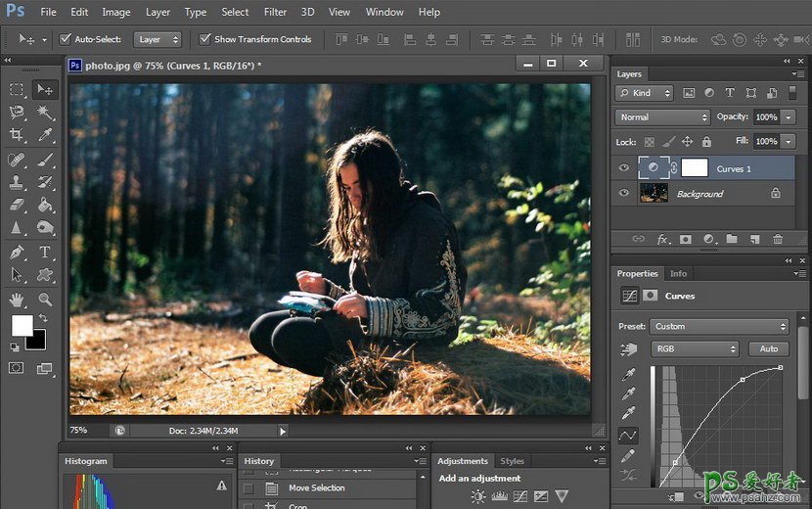Click the create new layer icon
Screen dimensions: 812x509
pyautogui.click(x=755, y=239)
